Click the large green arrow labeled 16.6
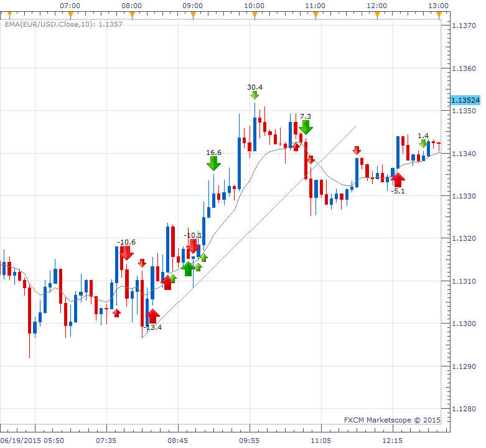The width and height of the screenshot is (486, 448). pos(213,164)
